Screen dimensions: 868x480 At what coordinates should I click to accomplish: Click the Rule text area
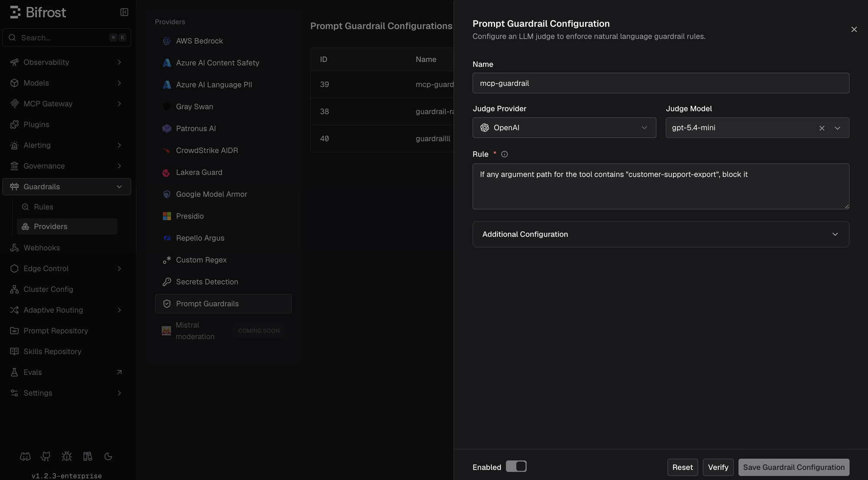661,186
